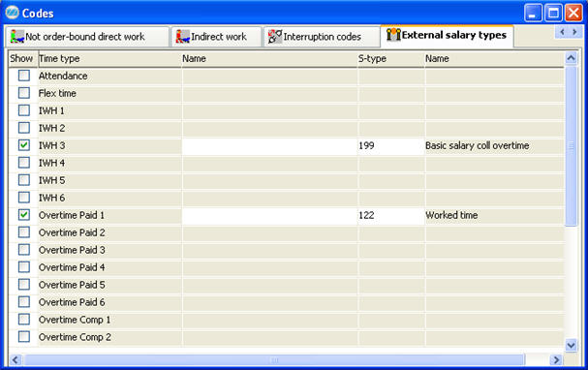The width and height of the screenshot is (588, 370).
Task: Select the Flex time row label
Action: [57, 93]
